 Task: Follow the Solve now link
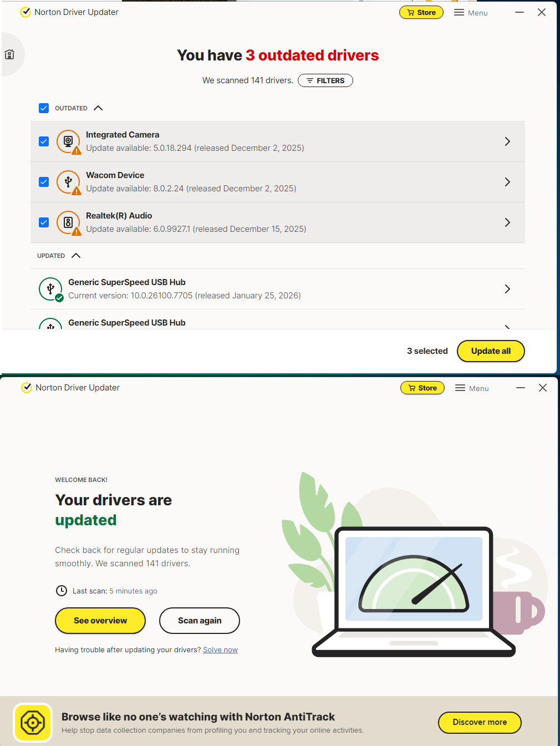coord(220,650)
